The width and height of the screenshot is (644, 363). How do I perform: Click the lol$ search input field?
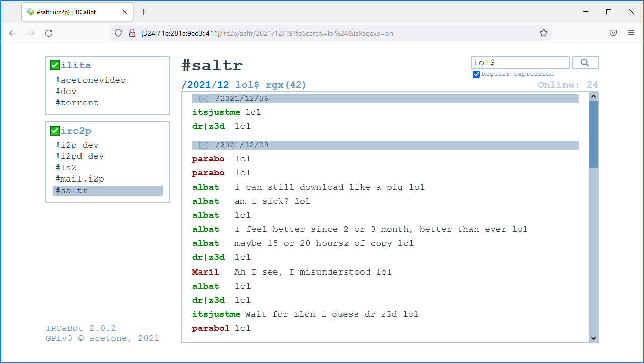[x=520, y=63]
